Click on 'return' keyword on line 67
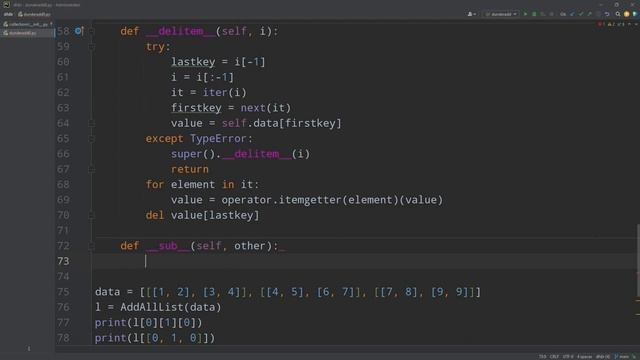Viewport: 640px width, 360px height. coord(190,169)
